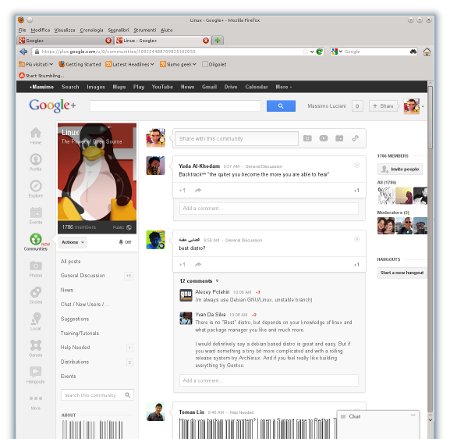Open Firefox home page icon
This screenshot has height=439, width=450.
click(x=427, y=52)
